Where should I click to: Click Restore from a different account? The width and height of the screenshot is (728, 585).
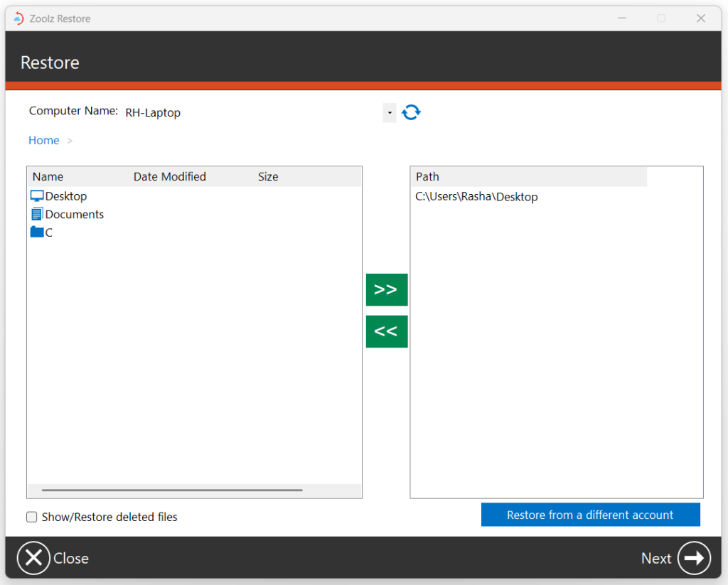[590, 515]
